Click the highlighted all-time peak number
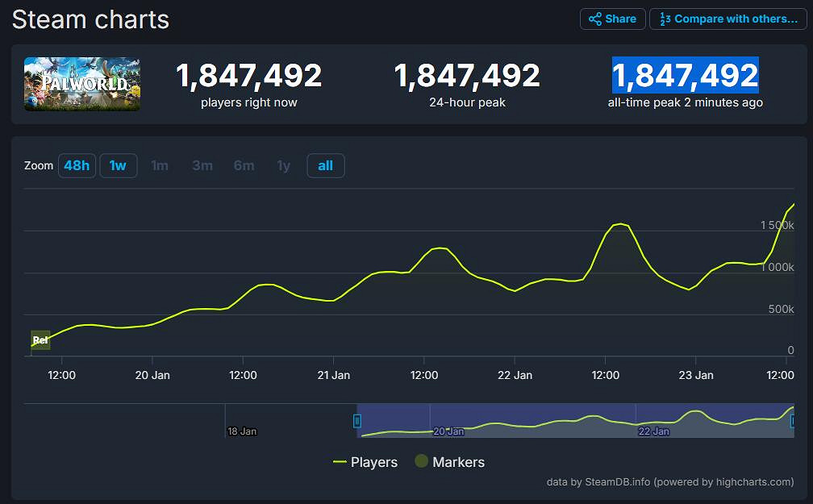The width and height of the screenshot is (813, 504). pos(685,76)
